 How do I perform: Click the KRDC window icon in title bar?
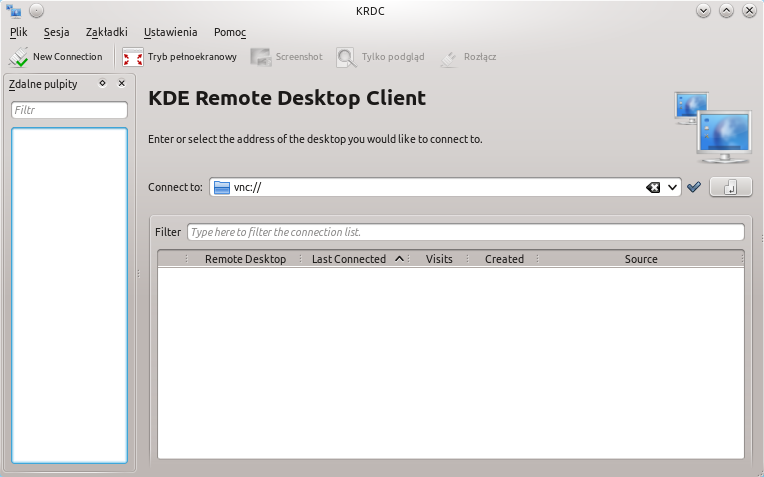14,11
